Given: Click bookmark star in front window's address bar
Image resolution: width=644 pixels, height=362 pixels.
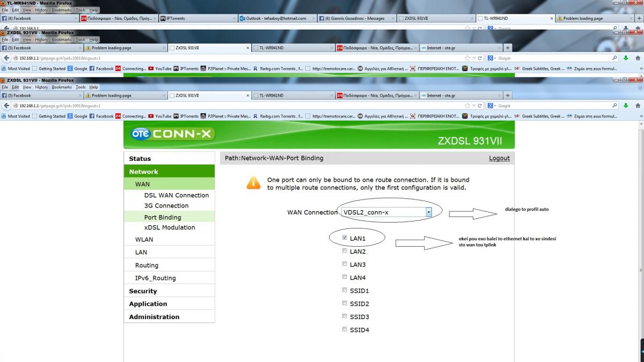Looking at the screenshot, I should click(467, 105).
